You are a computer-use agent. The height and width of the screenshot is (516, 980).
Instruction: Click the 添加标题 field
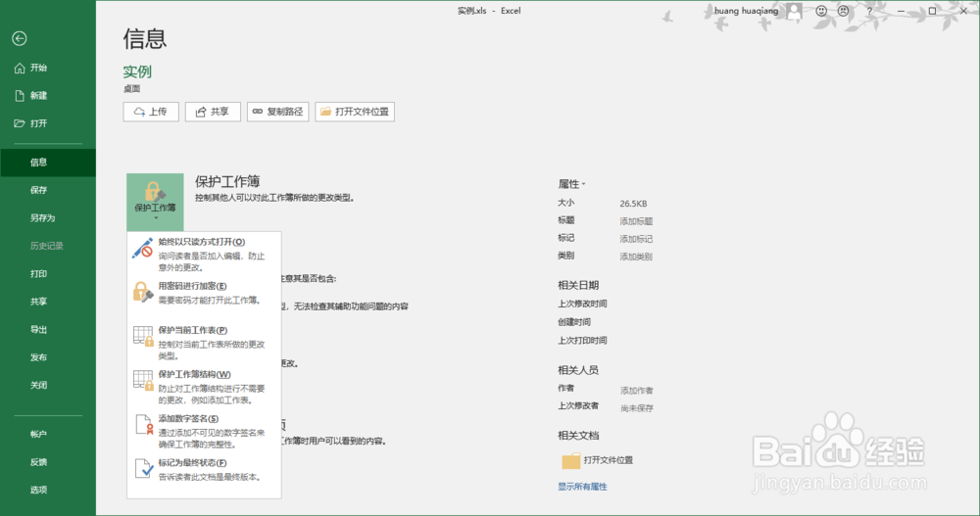pos(636,221)
